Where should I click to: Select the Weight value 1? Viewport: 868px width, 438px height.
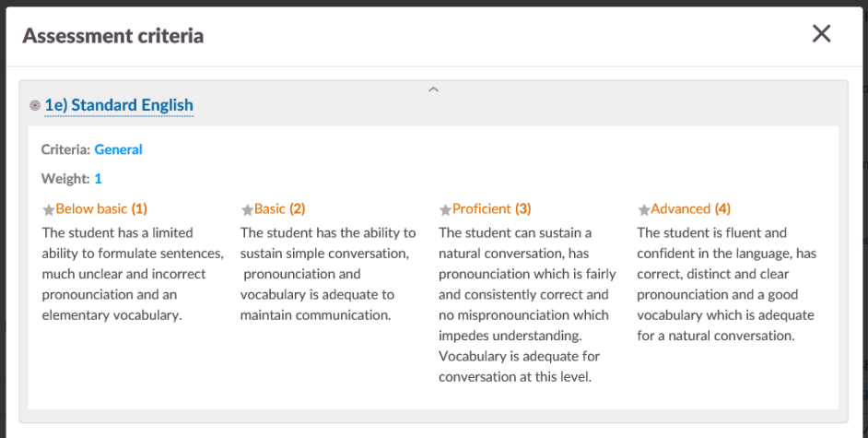(98, 178)
